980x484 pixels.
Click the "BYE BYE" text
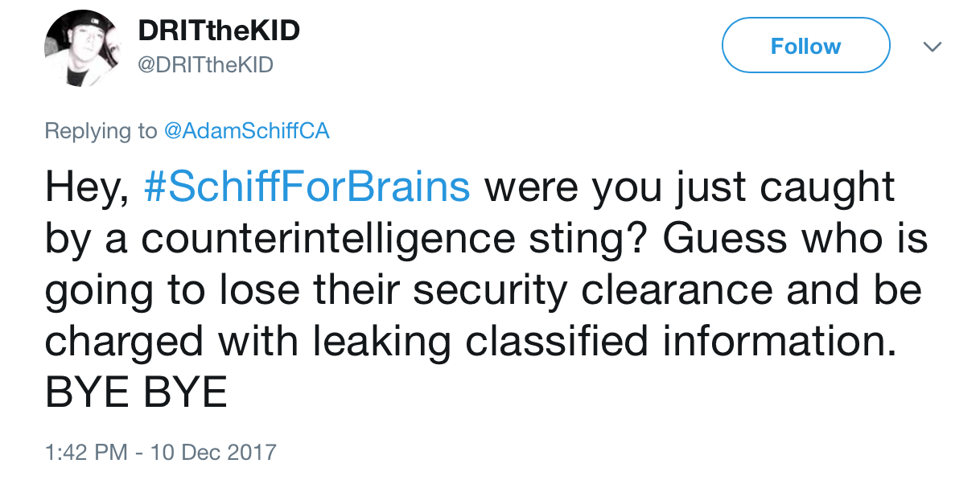[136, 393]
